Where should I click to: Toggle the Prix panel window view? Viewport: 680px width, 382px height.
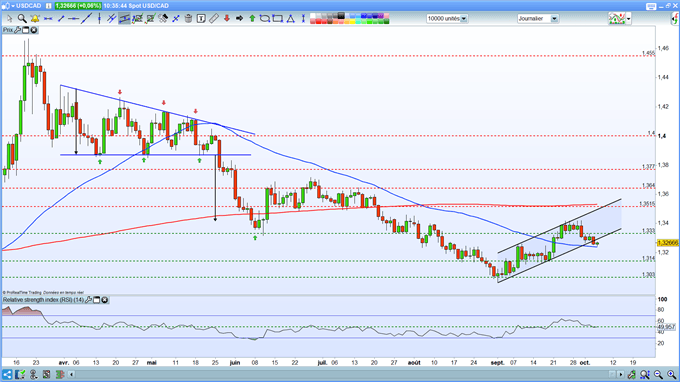(x=26, y=30)
